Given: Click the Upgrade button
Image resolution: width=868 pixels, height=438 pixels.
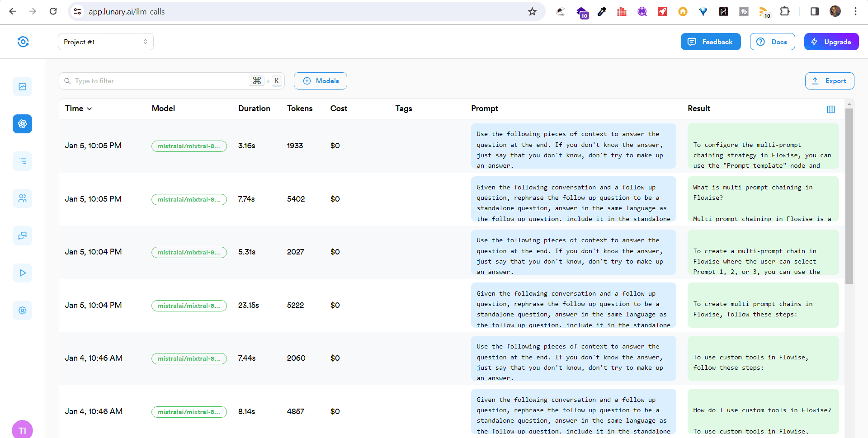Looking at the screenshot, I should 831,41.
